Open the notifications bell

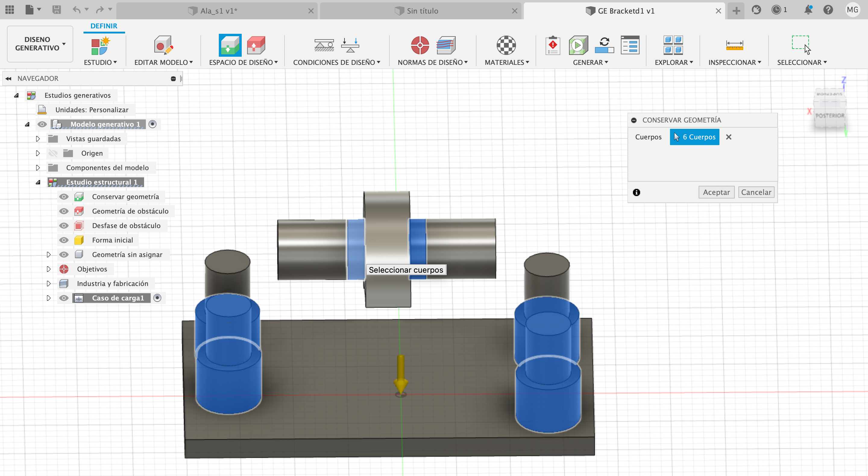(808, 10)
